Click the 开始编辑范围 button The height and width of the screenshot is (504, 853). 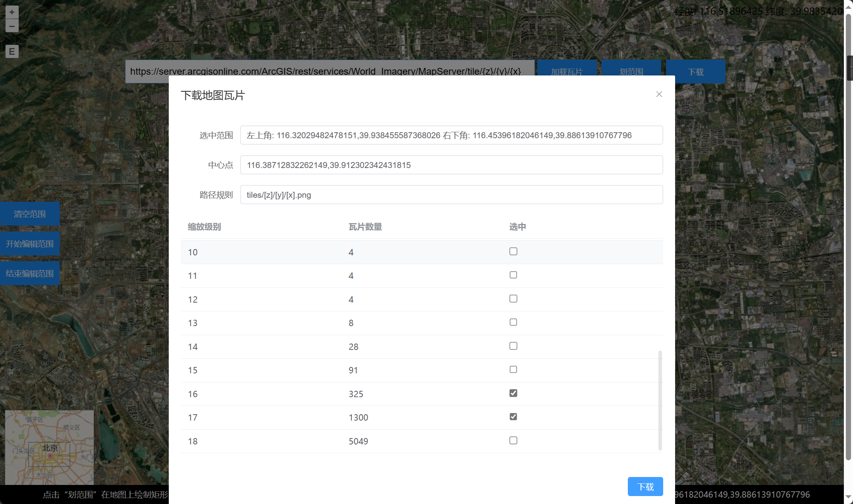[29, 243]
